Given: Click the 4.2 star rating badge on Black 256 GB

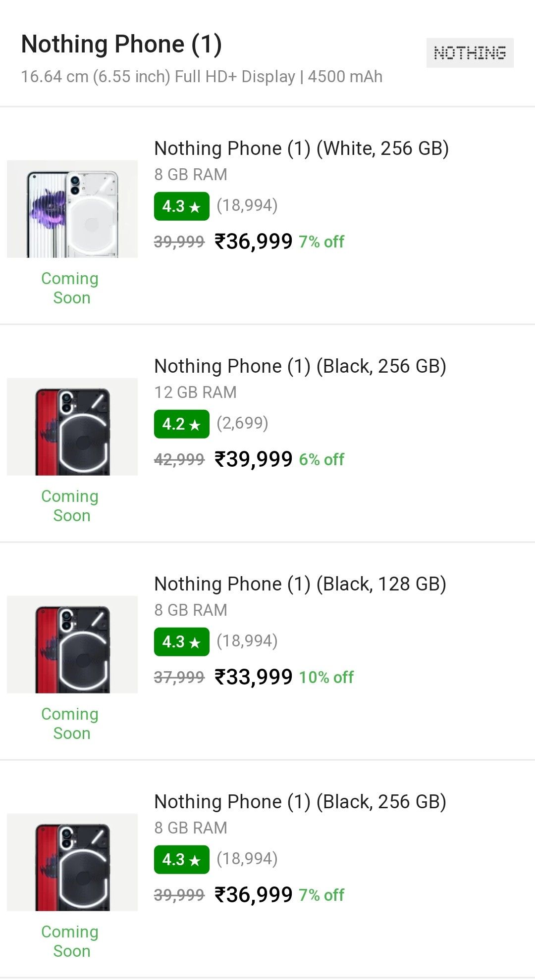Looking at the screenshot, I should tap(181, 424).
